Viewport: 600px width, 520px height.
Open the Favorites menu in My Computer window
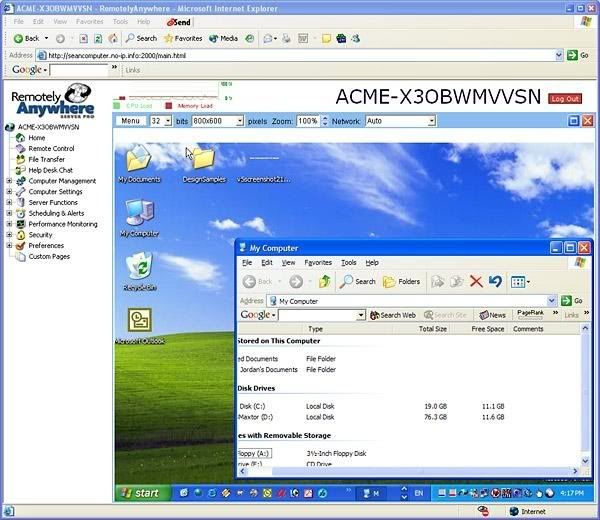(x=318, y=263)
